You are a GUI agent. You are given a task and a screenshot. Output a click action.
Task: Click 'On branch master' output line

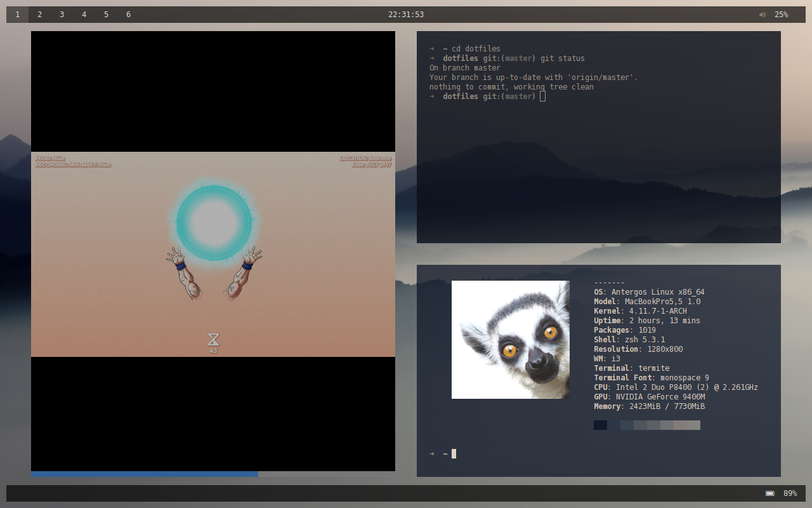click(x=465, y=68)
